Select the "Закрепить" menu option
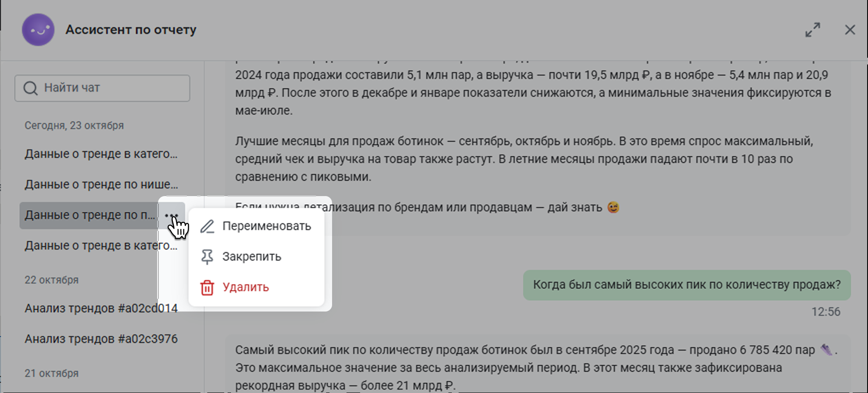 tap(251, 257)
